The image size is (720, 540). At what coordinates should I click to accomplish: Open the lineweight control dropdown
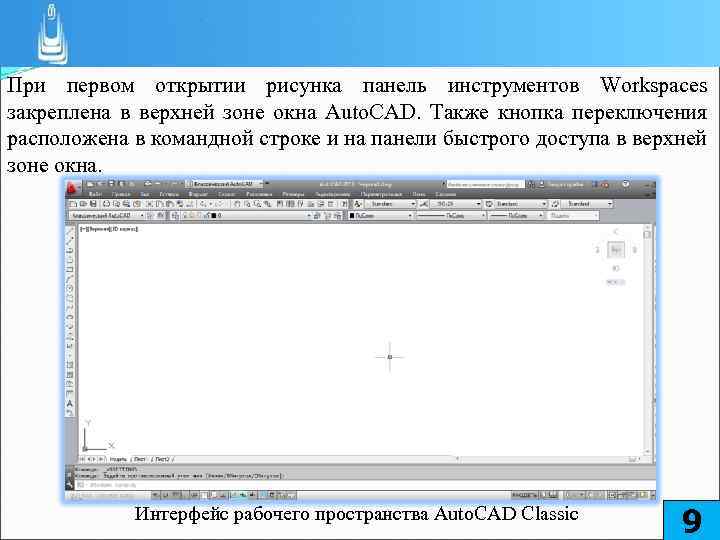click(517, 215)
